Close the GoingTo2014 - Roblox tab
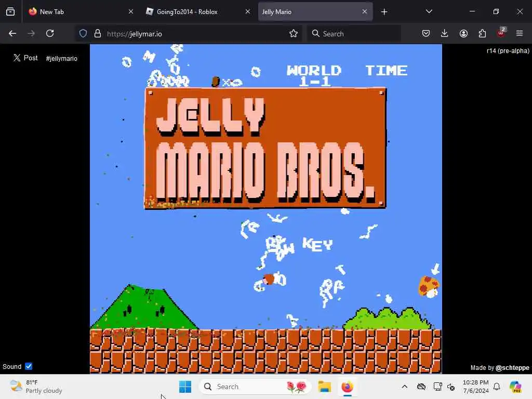Image resolution: width=532 pixels, height=399 pixels. (248, 11)
